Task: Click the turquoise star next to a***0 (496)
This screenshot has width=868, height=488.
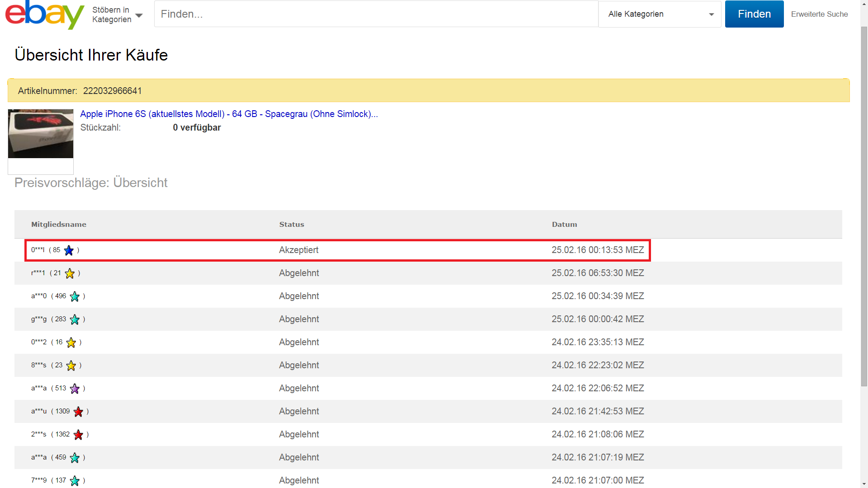Action: (75, 296)
